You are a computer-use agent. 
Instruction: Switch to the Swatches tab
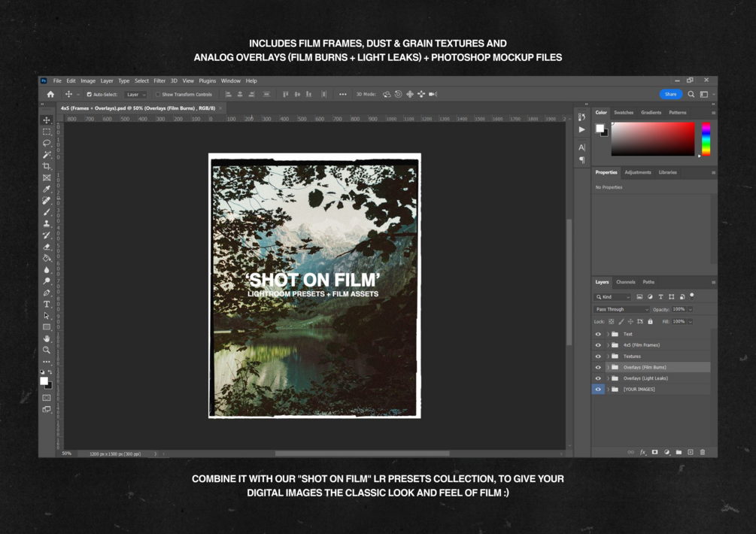coord(624,112)
